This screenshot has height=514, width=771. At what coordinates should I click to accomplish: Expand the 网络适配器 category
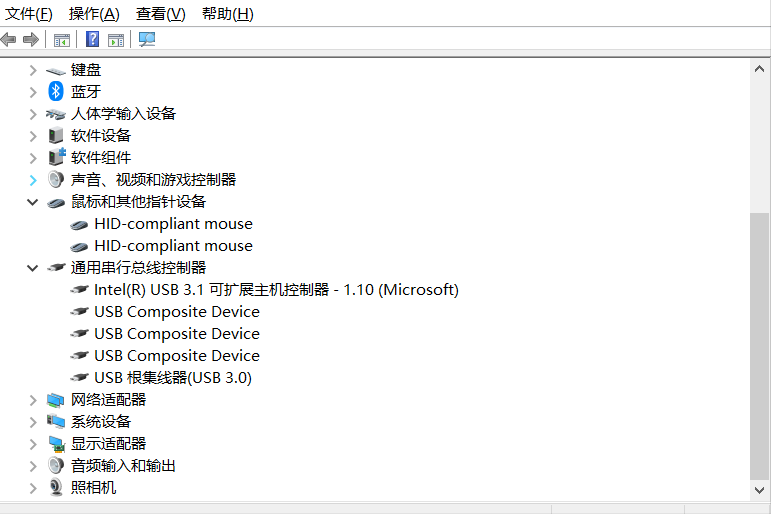pos(33,400)
